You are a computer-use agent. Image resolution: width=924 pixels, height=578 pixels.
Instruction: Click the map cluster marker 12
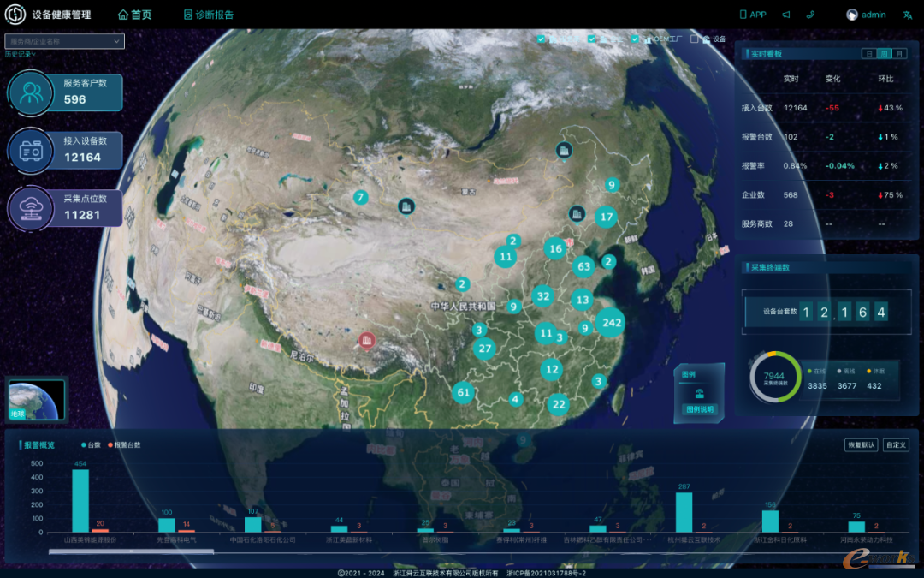point(552,370)
